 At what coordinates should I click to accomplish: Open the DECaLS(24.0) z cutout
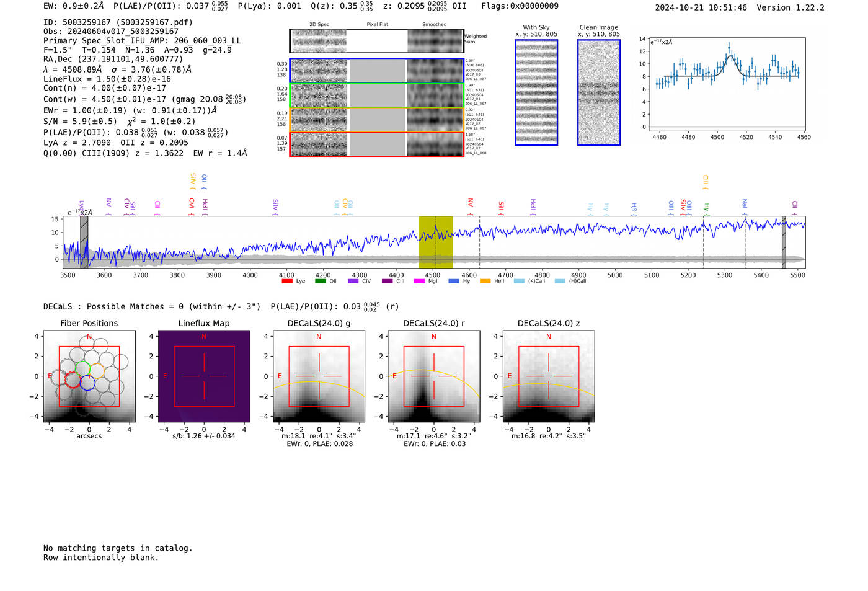pyautogui.click(x=549, y=376)
